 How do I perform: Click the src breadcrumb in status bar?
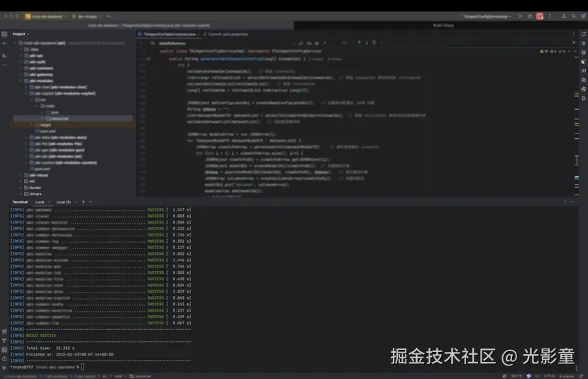pos(105,376)
